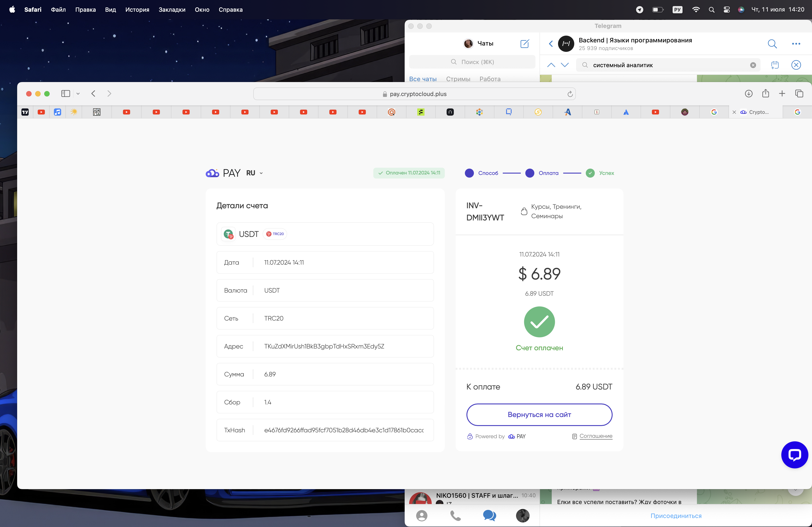Image resolution: width=812 pixels, height=527 pixels.
Task: Click the Оплачен 11.07.2024 status badge
Action: 409,173
